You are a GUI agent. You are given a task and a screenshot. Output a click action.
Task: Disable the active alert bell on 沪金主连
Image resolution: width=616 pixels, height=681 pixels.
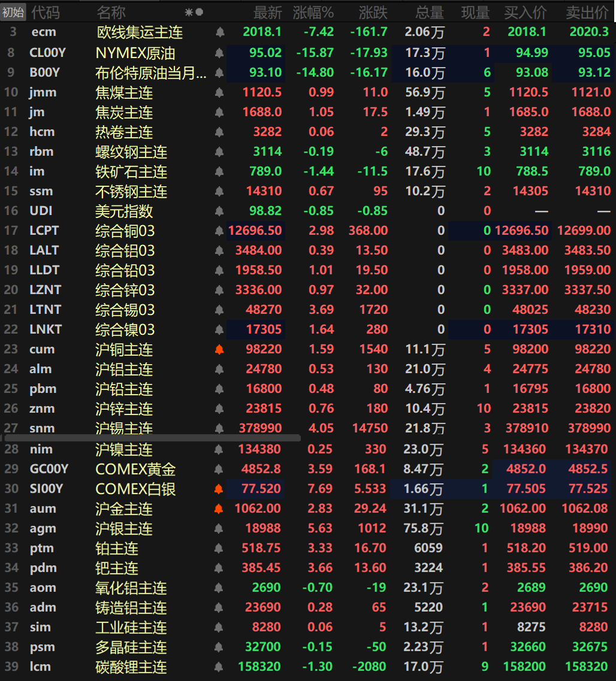click(219, 508)
